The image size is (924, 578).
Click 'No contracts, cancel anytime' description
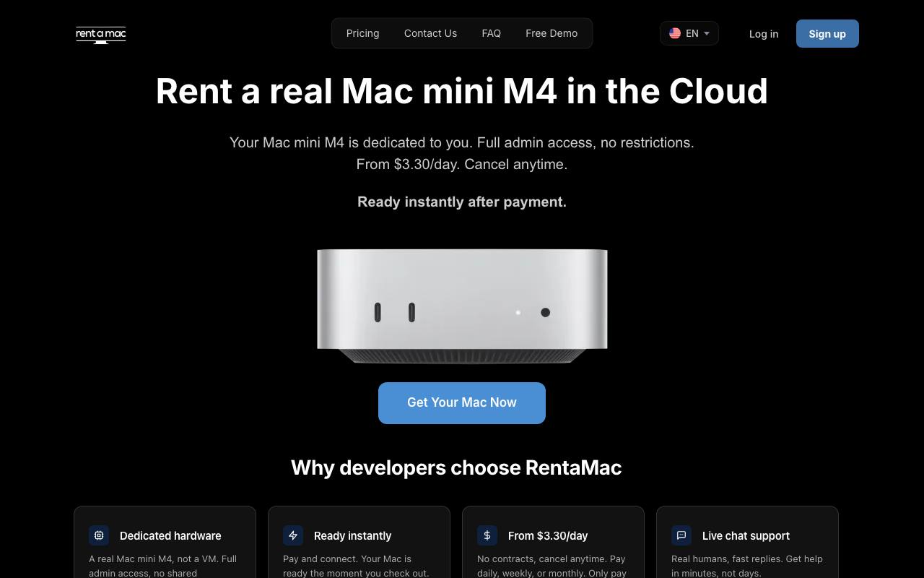[x=552, y=566]
